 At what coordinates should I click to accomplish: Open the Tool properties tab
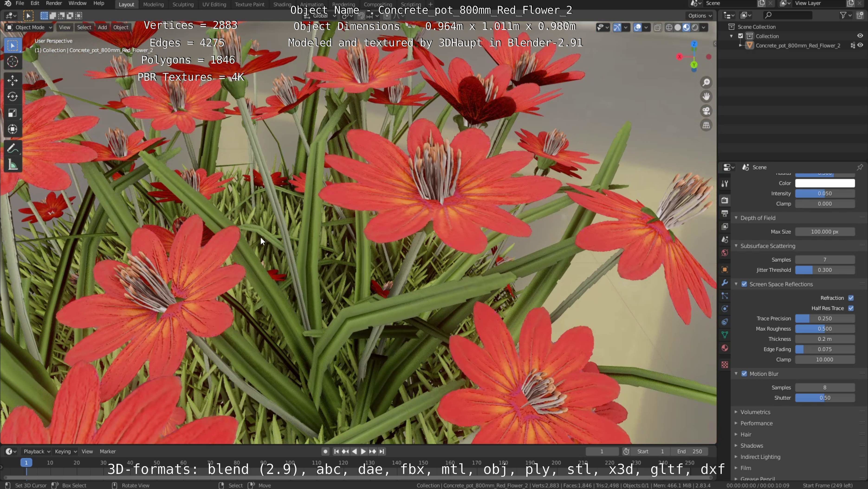725,183
